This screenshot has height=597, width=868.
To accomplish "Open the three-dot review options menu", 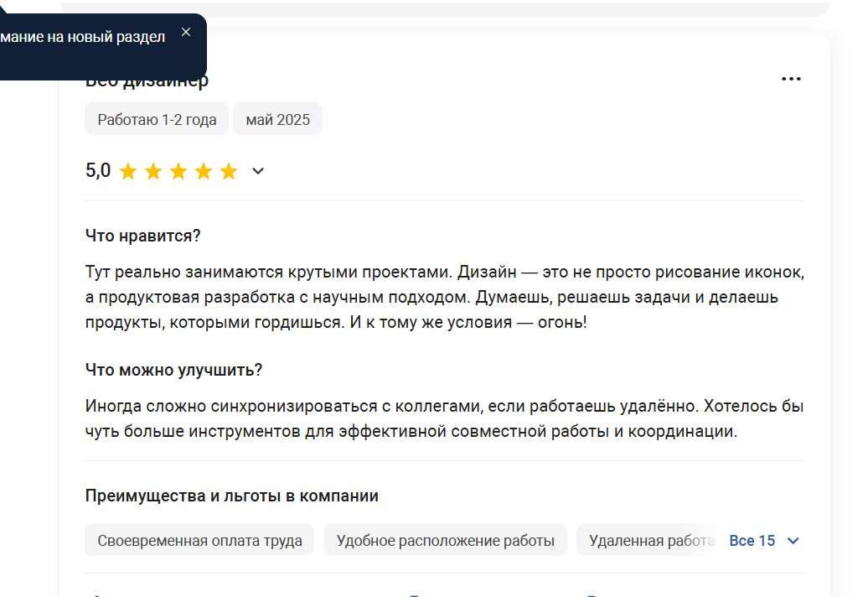I will (791, 79).
